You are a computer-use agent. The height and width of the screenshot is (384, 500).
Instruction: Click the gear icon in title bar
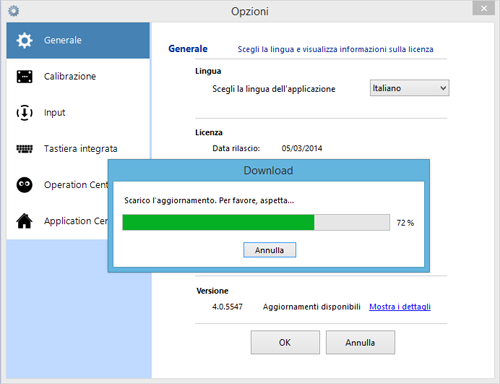[14, 11]
